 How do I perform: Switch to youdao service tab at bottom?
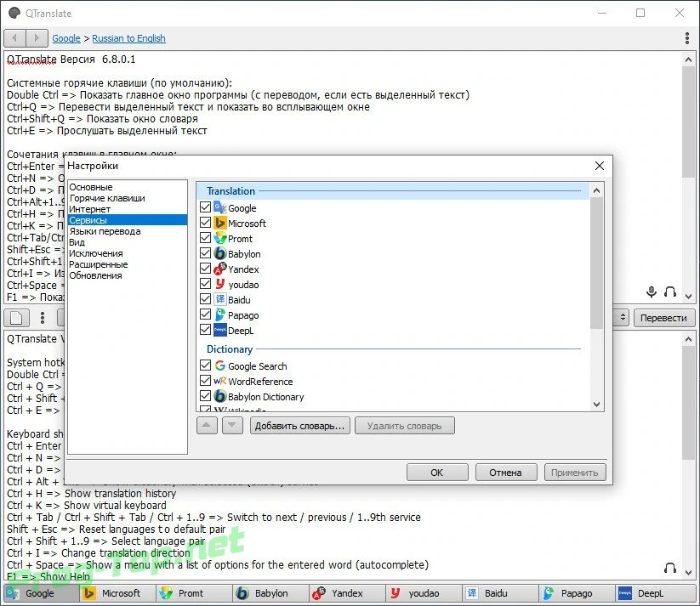tap(424, 593)
